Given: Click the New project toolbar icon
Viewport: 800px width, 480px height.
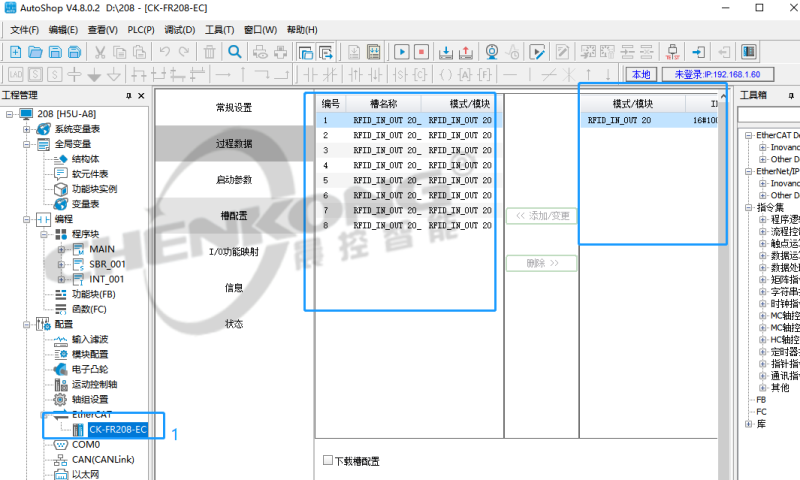Looking at the screenshot, I should click(15, 51).
